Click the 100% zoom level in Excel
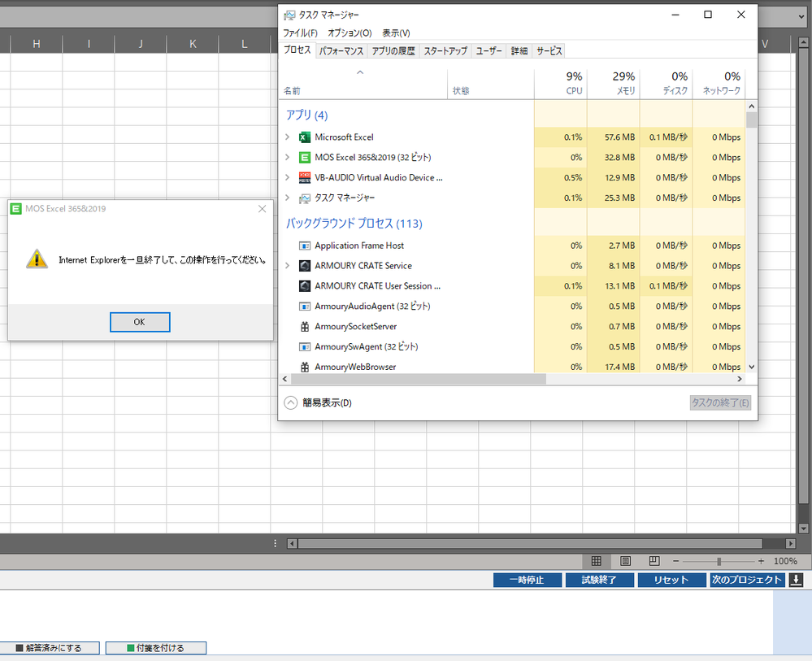The height and width of the screenshot is (661, 812). (x=785, y=561)
